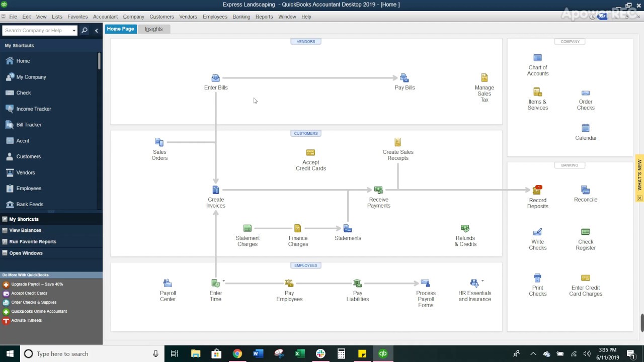Open the Pay Liabilities icon
644x362 pixels.
pyautogui.click(x=357, y=284)
